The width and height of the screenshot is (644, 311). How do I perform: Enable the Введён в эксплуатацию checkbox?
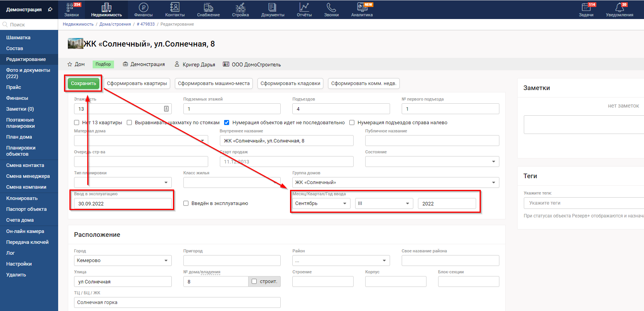click(x=186, y=203)
